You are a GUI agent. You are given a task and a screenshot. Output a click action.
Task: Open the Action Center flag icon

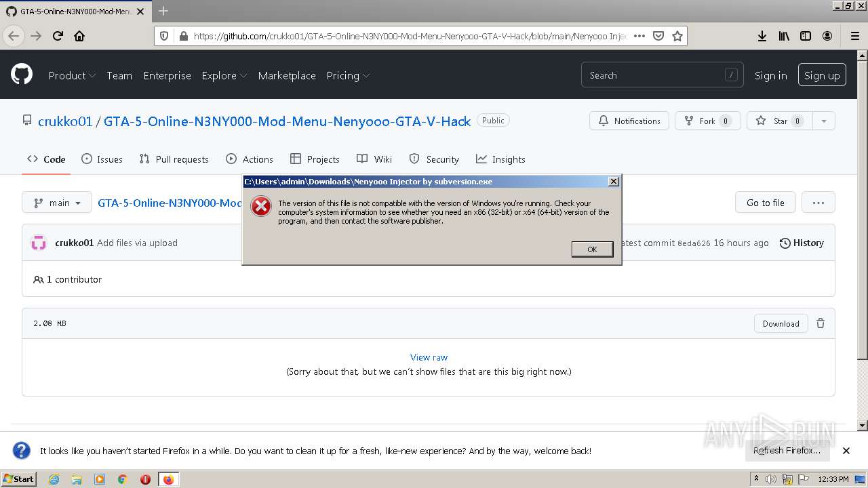[803, 479]
